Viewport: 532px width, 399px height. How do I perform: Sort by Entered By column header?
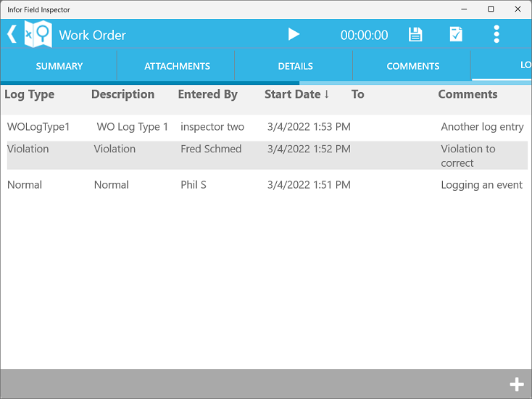pyautogui.click(x=207, y=94)
